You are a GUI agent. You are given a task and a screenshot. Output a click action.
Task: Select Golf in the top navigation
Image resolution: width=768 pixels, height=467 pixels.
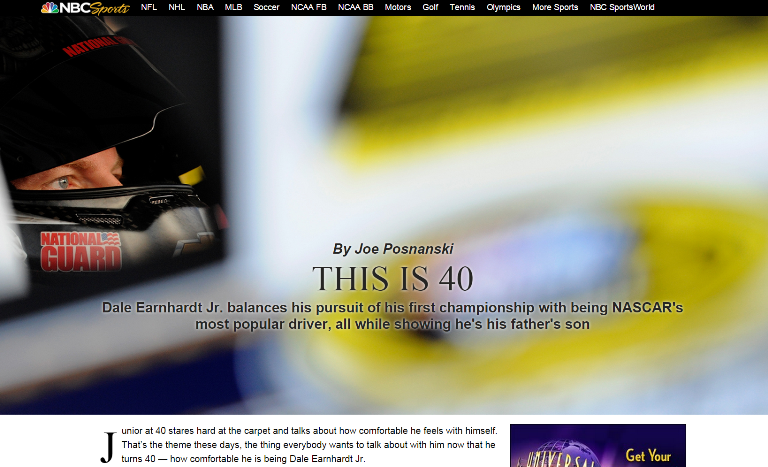tap(431, 7)
